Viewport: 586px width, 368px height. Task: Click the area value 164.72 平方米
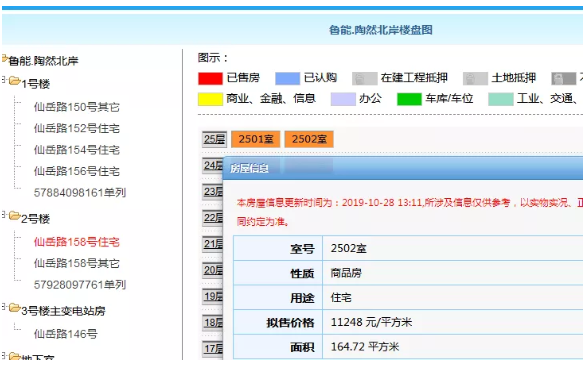(x=365, y=347)
